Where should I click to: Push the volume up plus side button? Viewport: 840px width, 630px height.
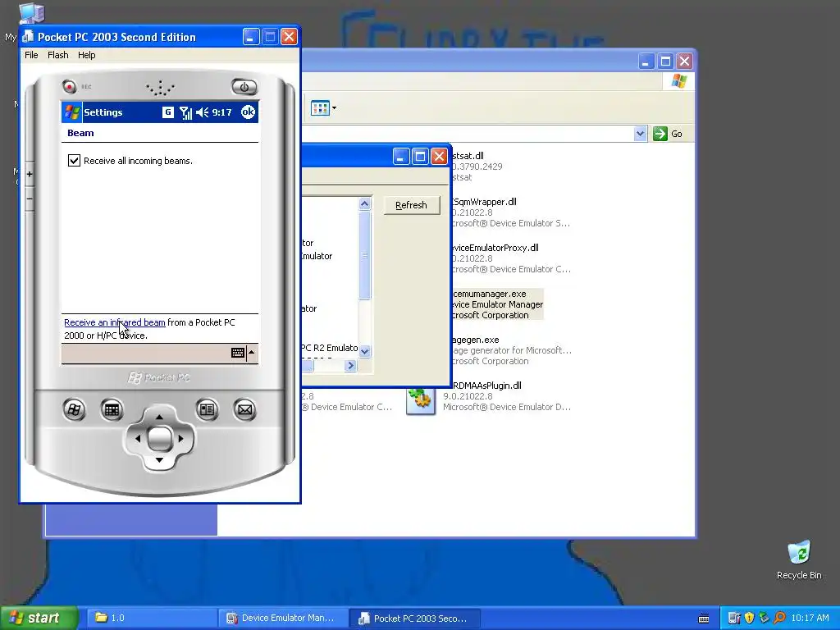pos(30,174)
